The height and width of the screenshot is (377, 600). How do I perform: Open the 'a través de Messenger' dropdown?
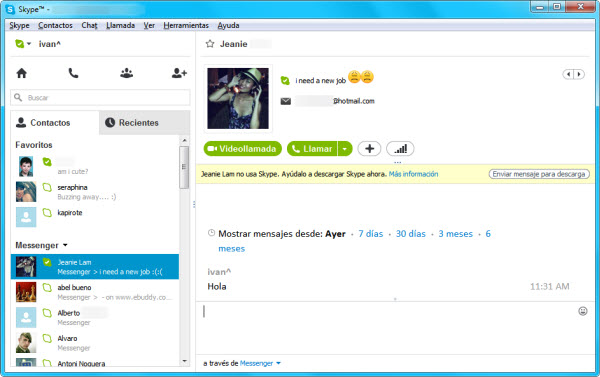260,363
